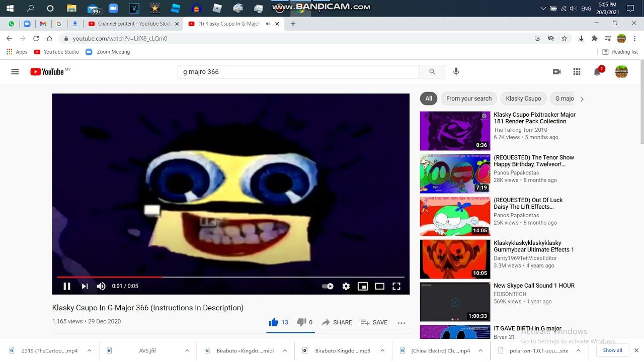644x362 pixels.
Task: Expand options for Birabuto Kingdo....mp3 download
Action: (382, 350)
